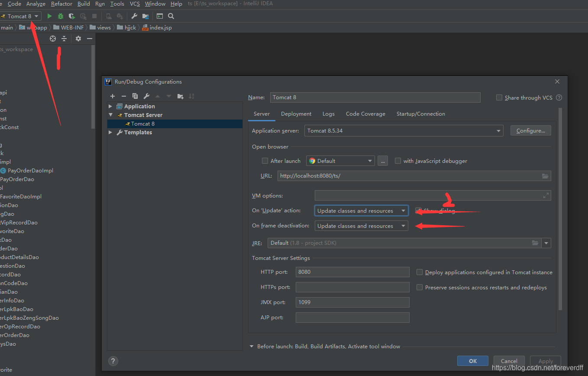This screenshot has width=588, height=376.
Task: Toggle Share through VCS checkbox
Action: point(499,98)
